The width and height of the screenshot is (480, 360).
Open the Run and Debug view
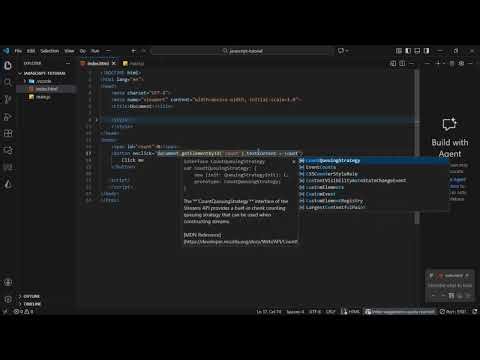point(8,116)
